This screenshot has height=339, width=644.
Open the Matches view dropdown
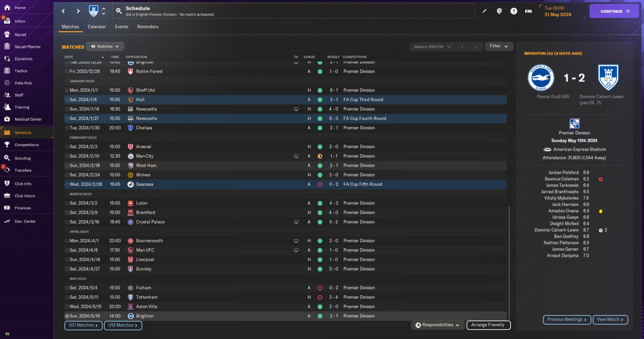[x=105, y=46]
